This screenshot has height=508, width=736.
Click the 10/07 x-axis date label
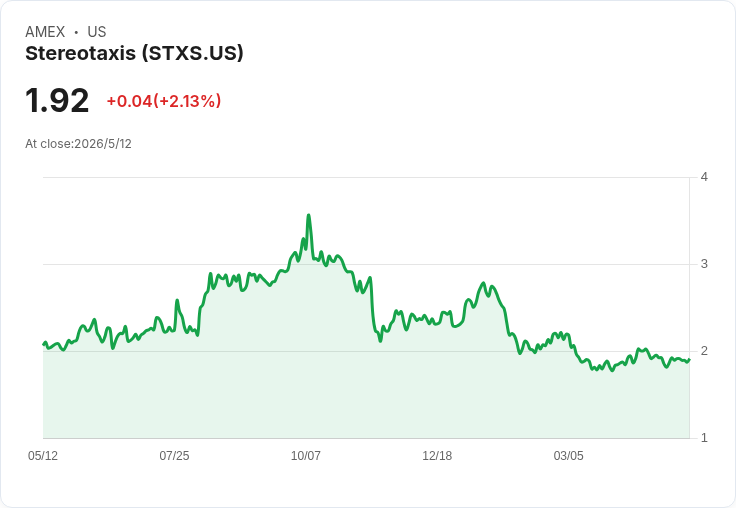tap(306, 455)
